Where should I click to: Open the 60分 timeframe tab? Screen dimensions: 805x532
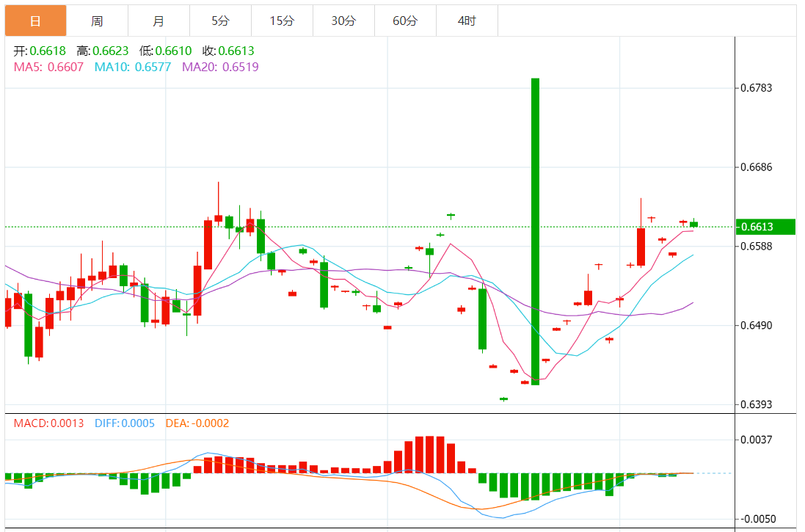coord(405,21)
